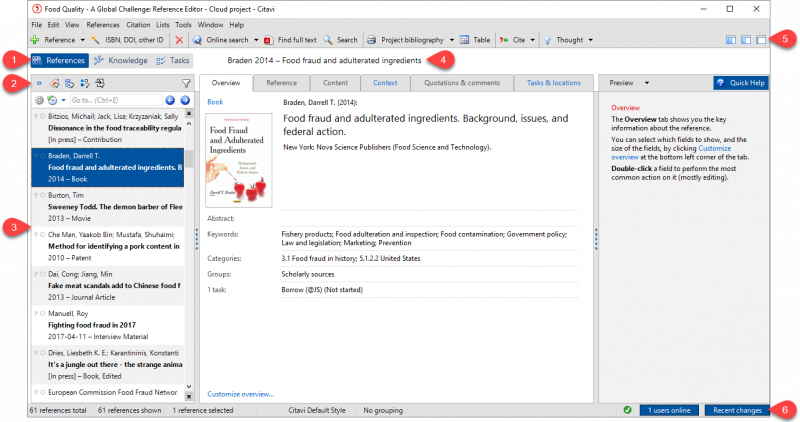Select the Che Man, Yaakob Bin reference
The image size is (800, 422).
tap(108, 246)
